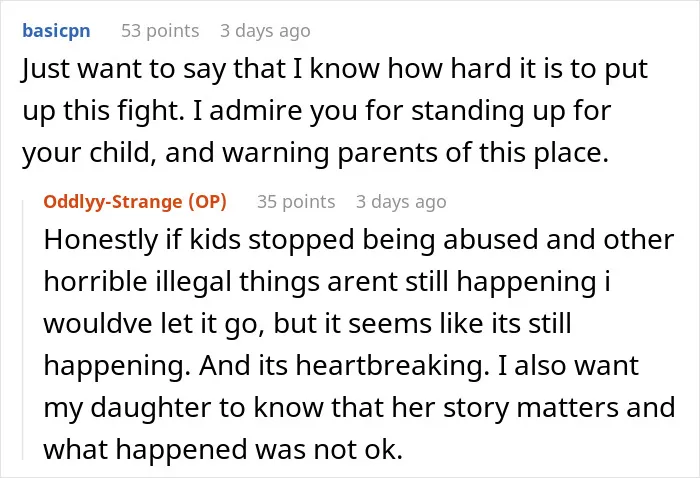Viewport: 700px width, 478px height.
Task: Click the (OP) tag beside Oddlyy-Strange
Action: 208,202
